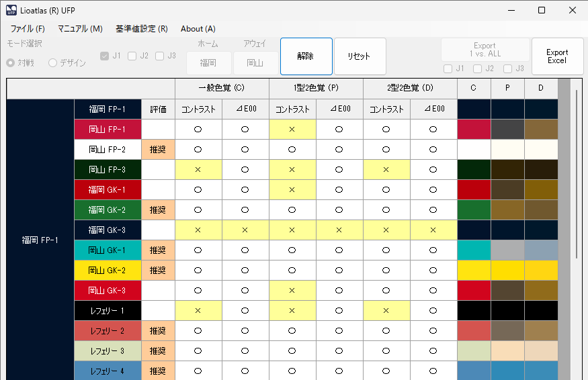Open the マニュアル (M) menu
Image resolution: width=588 pixels, height=380 pixels.
(x=80, y=29)
